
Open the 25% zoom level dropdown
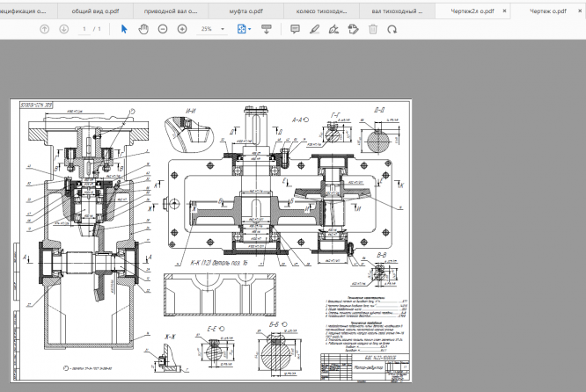[223, 29]
